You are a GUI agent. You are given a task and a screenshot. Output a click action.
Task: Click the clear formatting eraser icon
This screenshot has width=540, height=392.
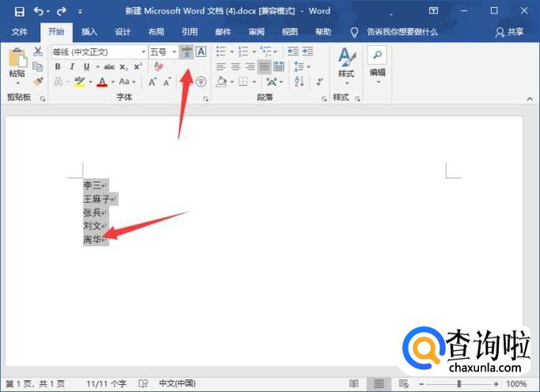158,67
